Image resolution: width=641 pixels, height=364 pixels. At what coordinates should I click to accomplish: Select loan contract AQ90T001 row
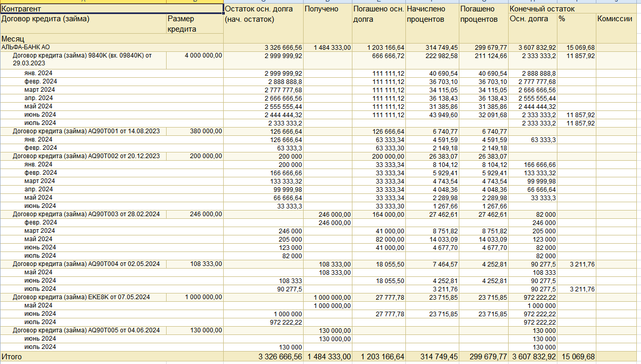(86, 131)
